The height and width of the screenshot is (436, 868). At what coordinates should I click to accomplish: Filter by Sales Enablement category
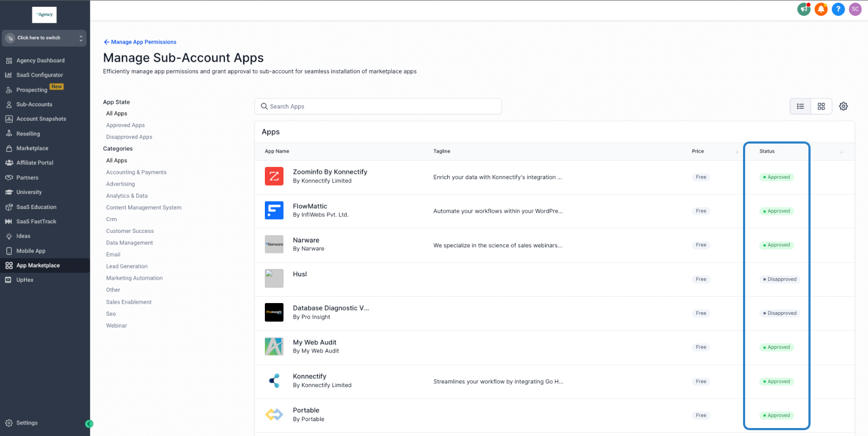click(129, 302)
